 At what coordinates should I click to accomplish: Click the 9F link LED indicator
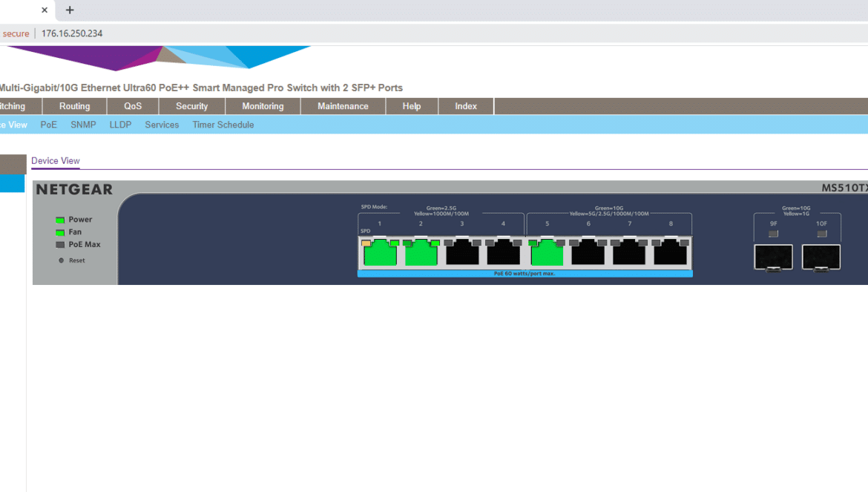773,234
